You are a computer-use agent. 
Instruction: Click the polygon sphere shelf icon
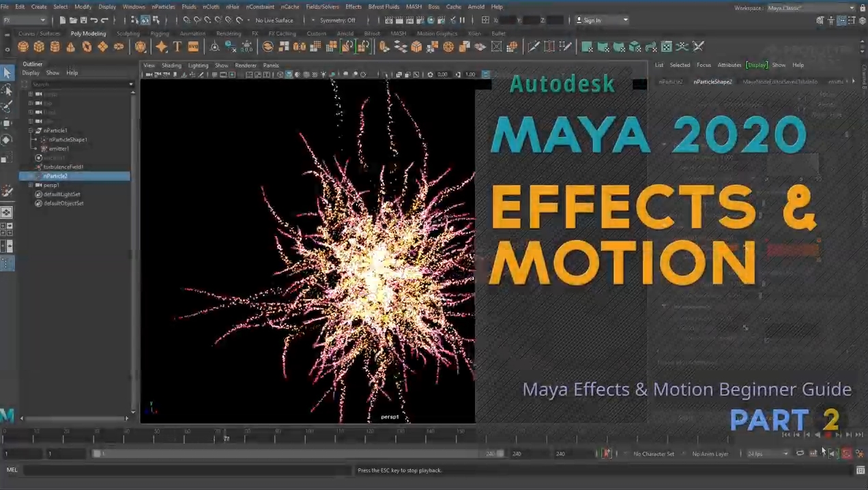coord(23,46)
